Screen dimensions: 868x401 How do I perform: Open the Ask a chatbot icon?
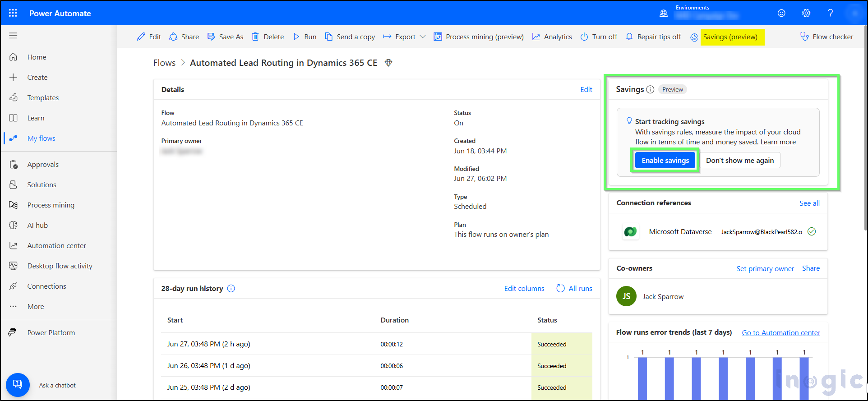[x=18, y=385]
